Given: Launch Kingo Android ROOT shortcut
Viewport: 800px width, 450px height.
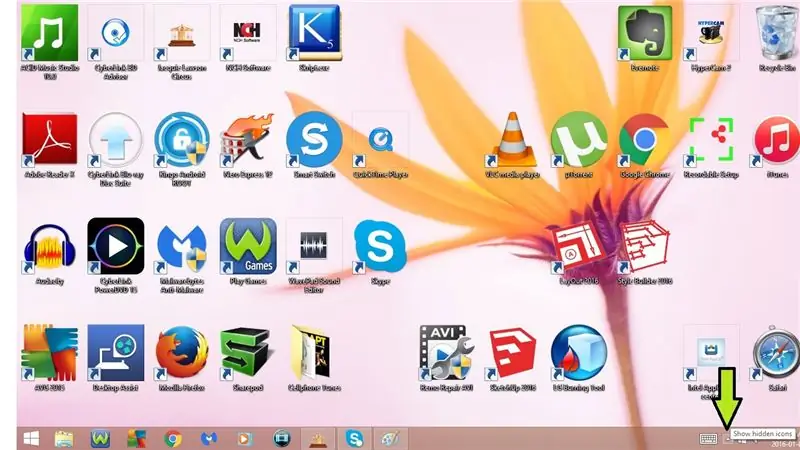Looking at the screenshot, I should [182, 140].
